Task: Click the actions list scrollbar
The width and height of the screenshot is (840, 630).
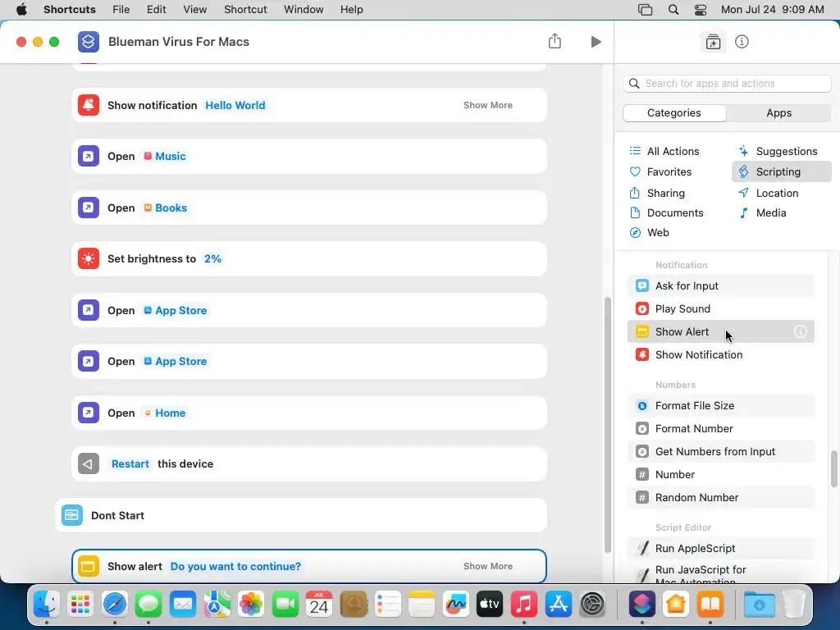Action: (833, 469)
